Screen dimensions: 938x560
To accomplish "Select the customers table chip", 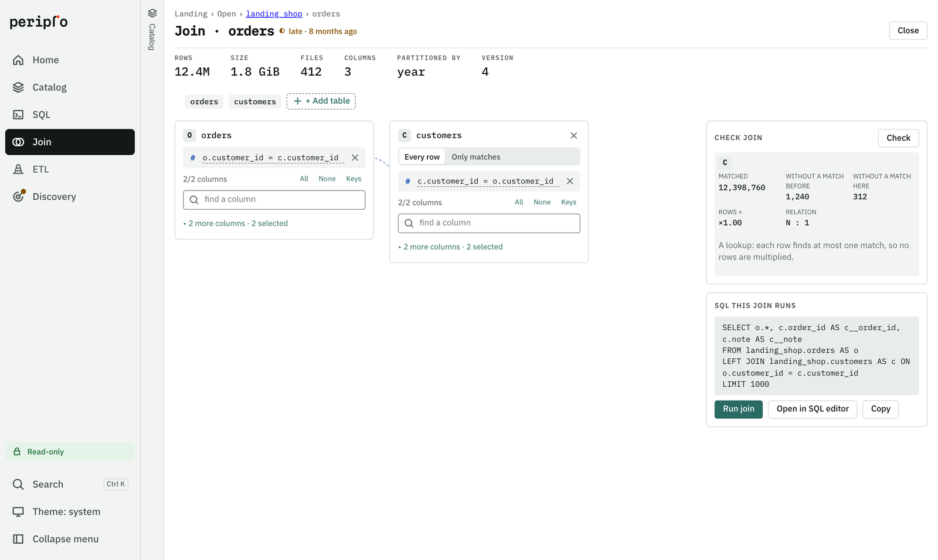I will click(255, 101).
